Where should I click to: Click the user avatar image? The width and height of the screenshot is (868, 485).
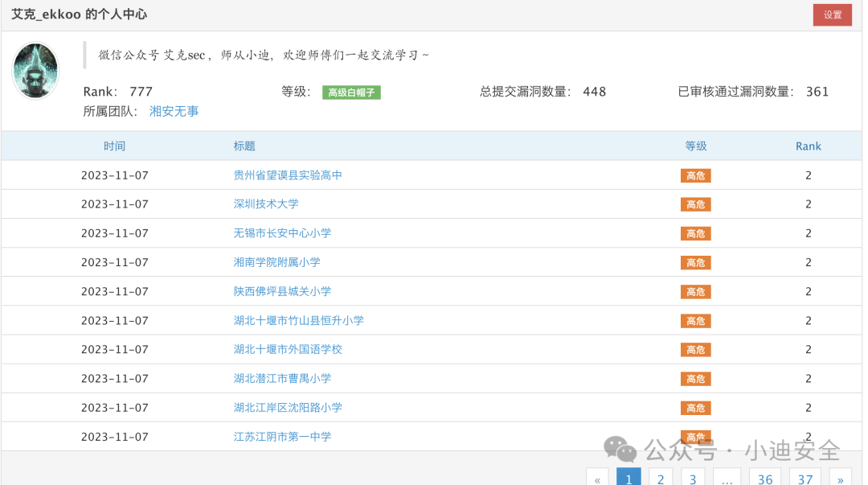point(35,71)
